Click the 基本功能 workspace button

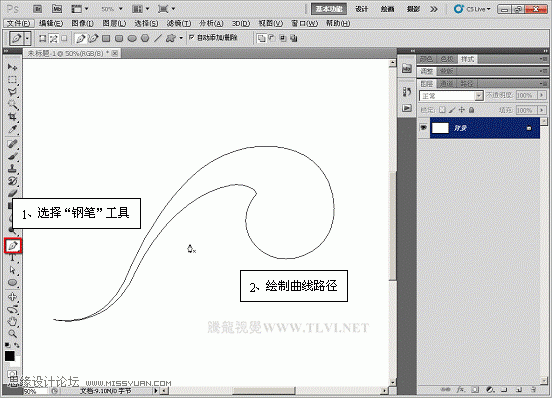[329, 9]
